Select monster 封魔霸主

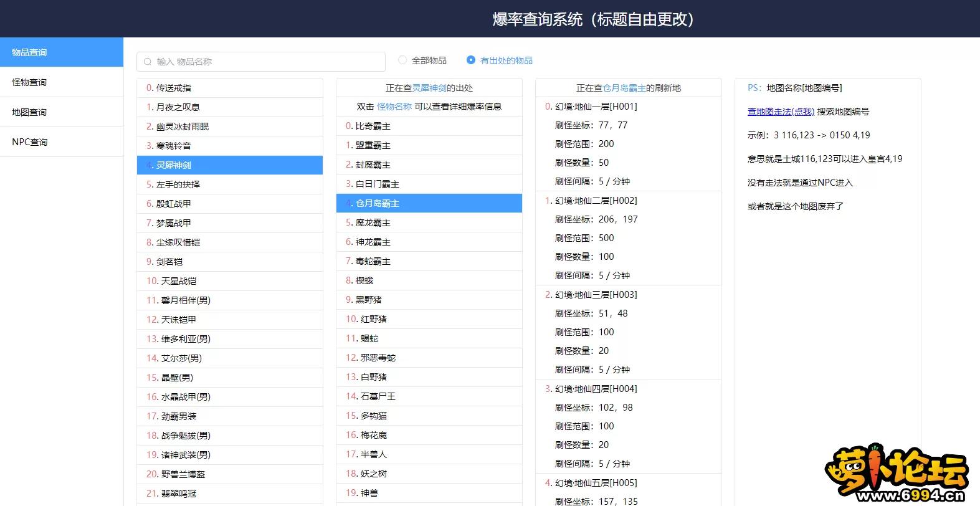(x=429, y=165)
